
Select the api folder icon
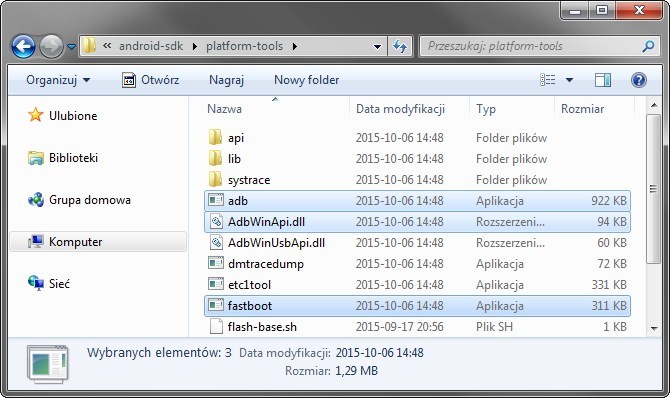(x=215, y=137)
